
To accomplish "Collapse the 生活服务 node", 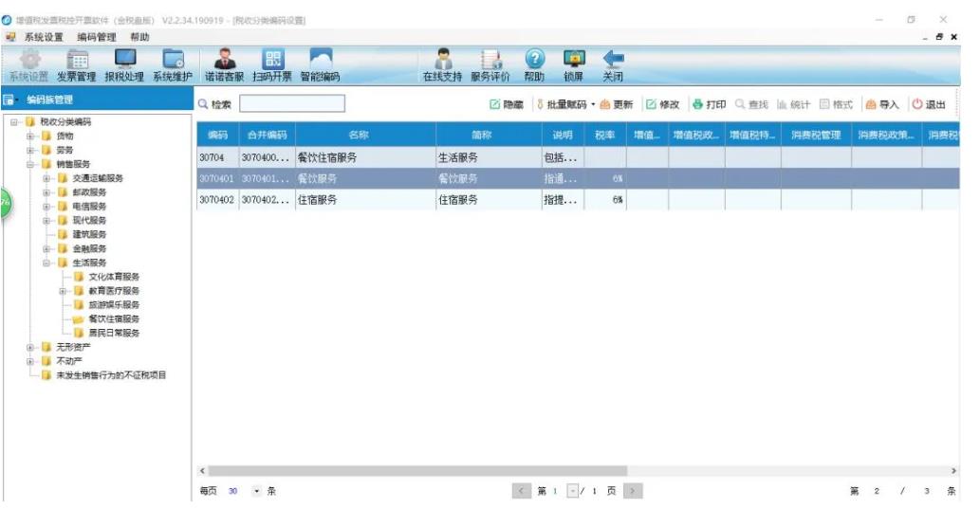I will click(x=46, y=263).
